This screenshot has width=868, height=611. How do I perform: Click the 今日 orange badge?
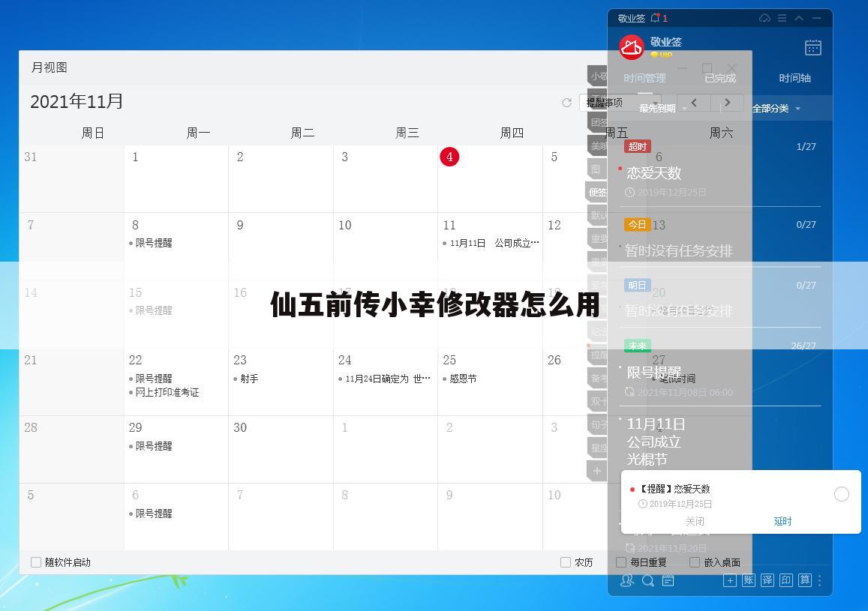click(637, 224)
